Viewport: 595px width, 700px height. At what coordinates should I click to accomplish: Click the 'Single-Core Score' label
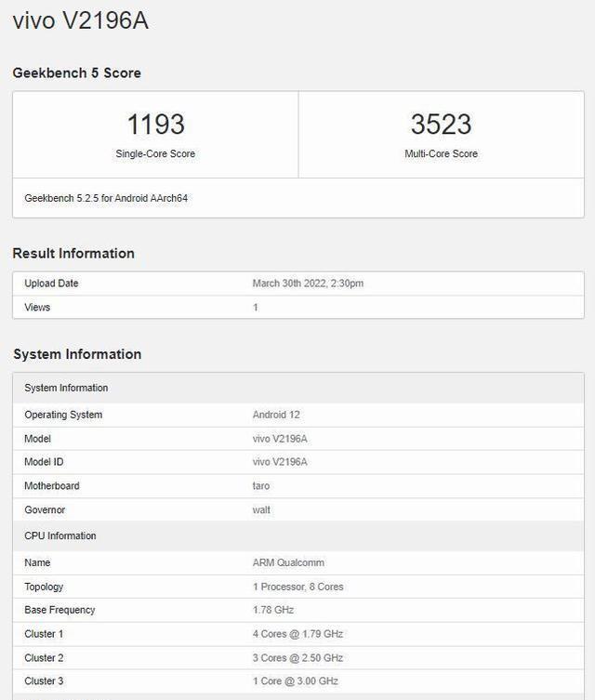coord(155,153)
